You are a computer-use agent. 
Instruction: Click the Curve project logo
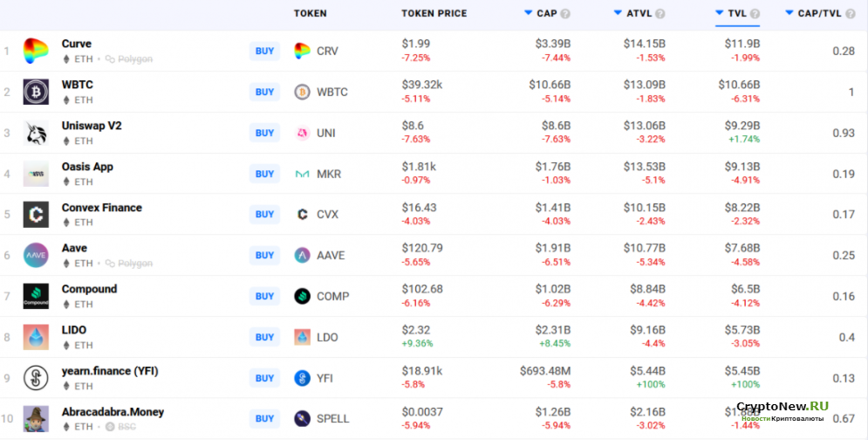(36, 51)
